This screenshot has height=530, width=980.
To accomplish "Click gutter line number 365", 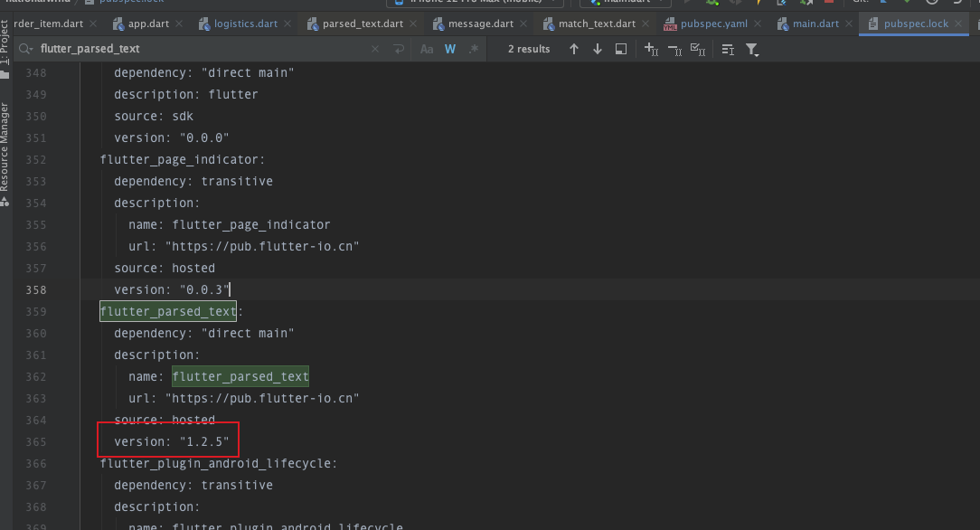I will coord(35,442).
